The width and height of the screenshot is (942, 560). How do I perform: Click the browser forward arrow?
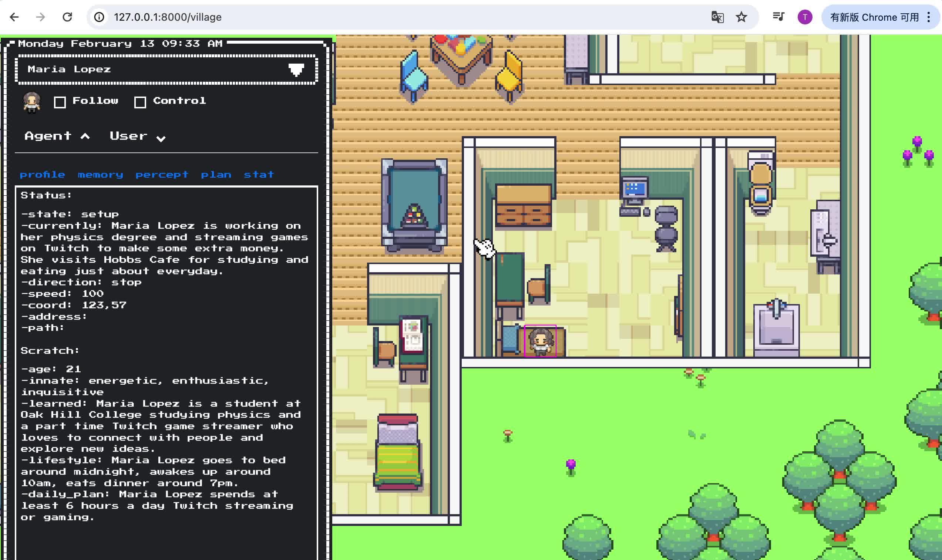coord(40,17)
